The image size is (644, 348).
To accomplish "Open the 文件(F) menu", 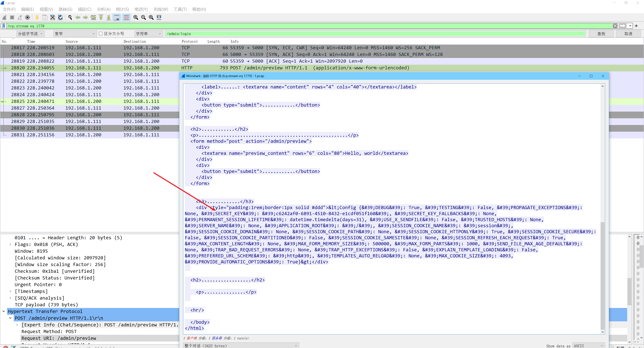I will tap(9, 9).
